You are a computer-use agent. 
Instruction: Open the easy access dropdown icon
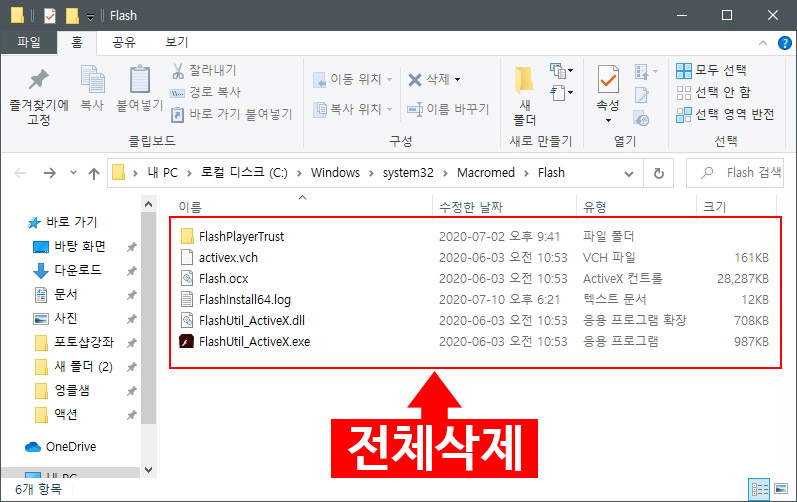561,93
